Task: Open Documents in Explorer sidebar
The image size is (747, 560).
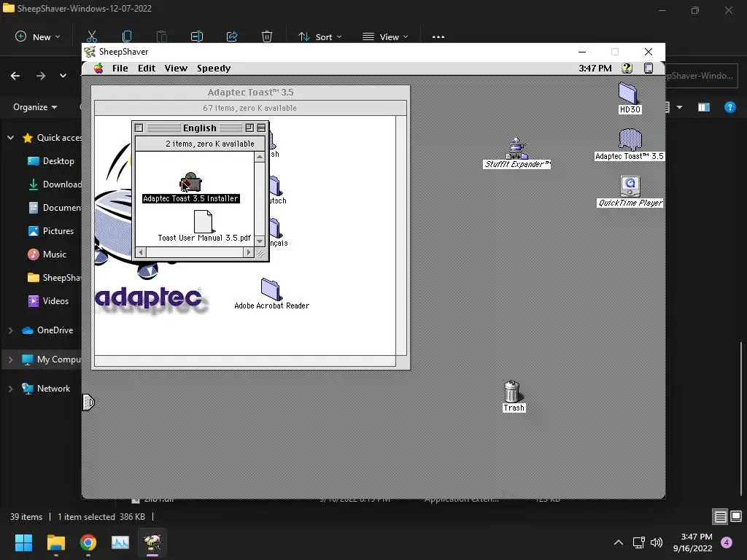Action: 53,208
